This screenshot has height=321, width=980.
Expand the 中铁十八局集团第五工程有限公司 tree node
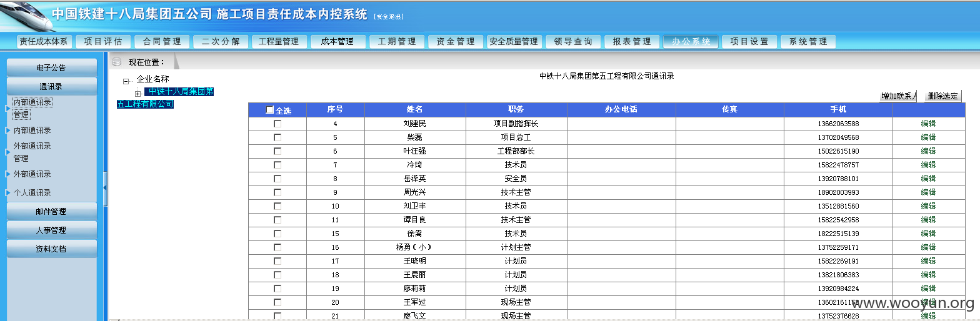(138, 93)
